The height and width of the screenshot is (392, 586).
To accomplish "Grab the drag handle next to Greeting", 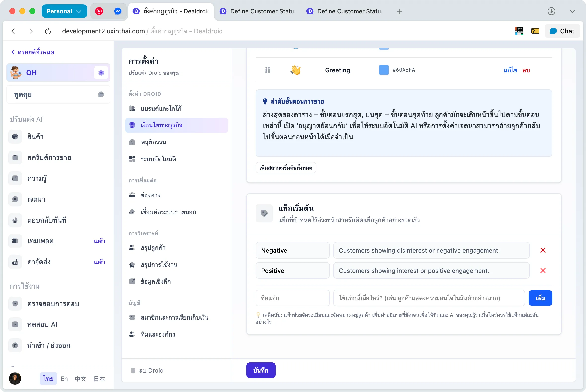I will (x=268, y=70).
